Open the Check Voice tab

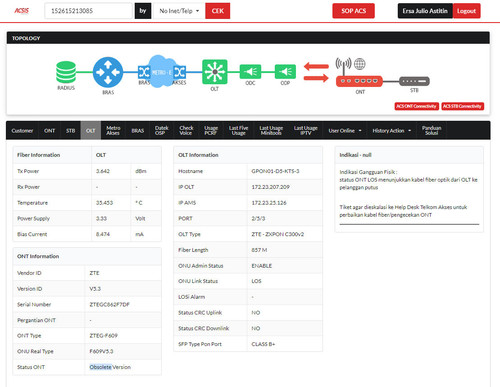(186, 130)
